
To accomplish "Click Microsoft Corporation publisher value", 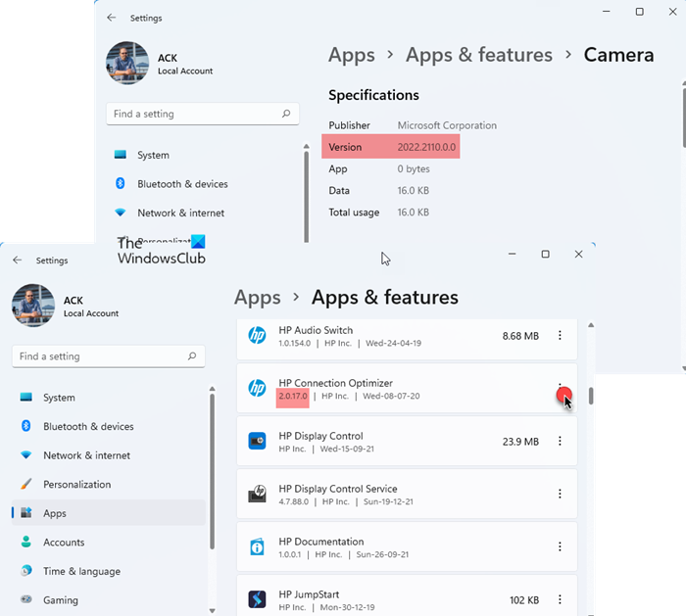I will [447, 125].
